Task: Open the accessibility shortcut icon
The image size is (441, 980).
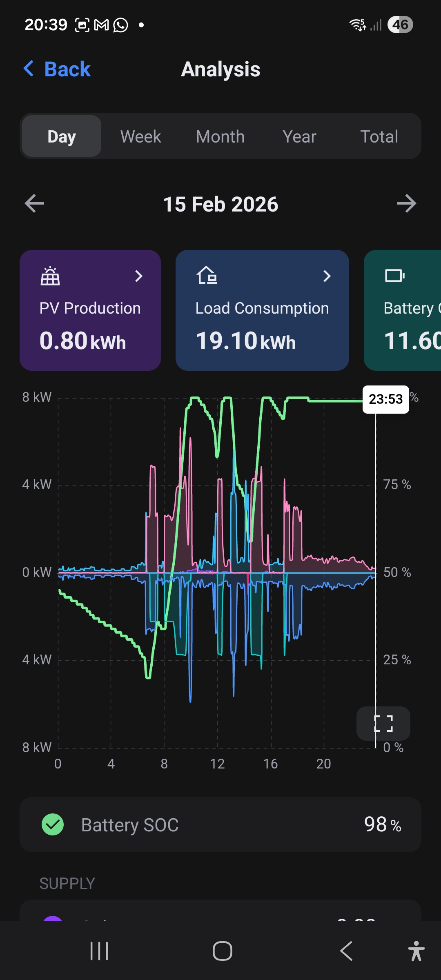Action: (x=416, y=951)
